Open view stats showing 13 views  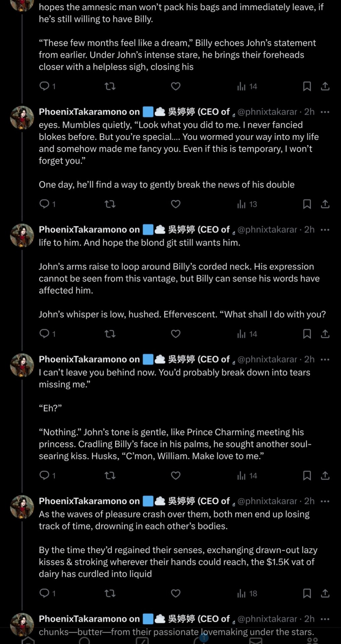tap(247, 204)
